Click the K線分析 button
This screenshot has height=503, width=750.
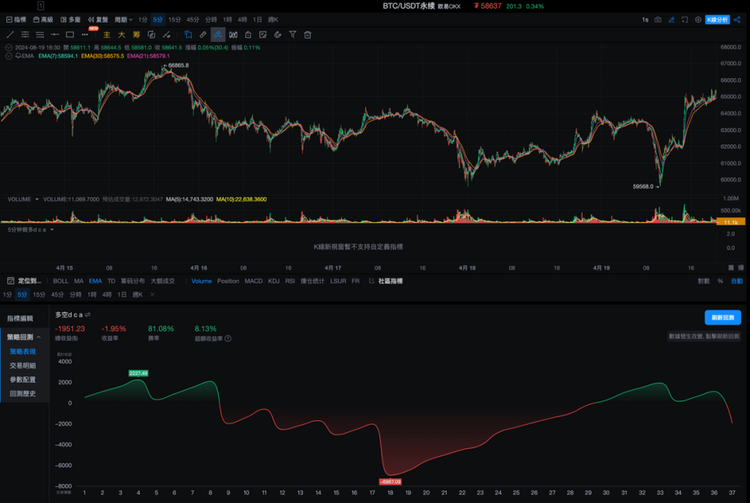pos(717,20)
